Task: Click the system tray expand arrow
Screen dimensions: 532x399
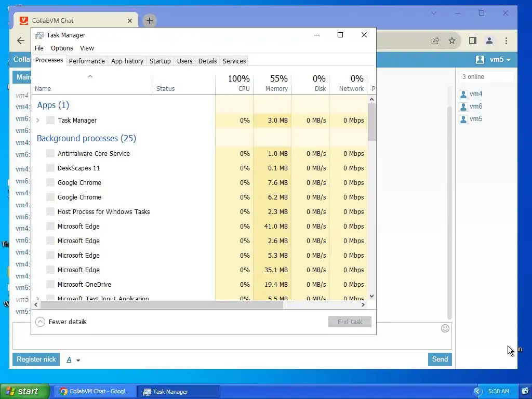Action: 478,392
